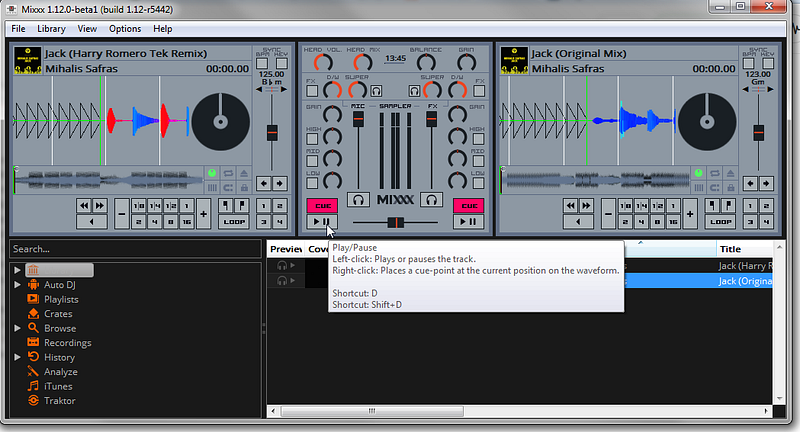Click eject icon on right deck
The width and height of the screenshot is (800, 432).
point(731,173)
